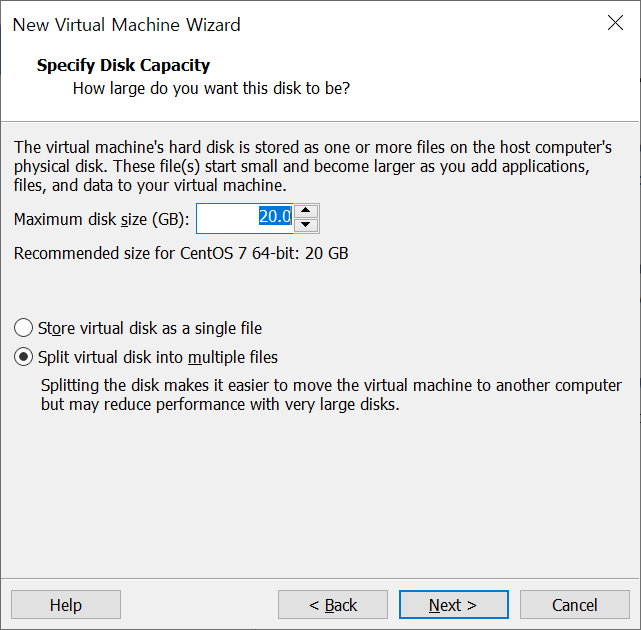Click 'How large do you want this disk to be?' text

(211, 88)
